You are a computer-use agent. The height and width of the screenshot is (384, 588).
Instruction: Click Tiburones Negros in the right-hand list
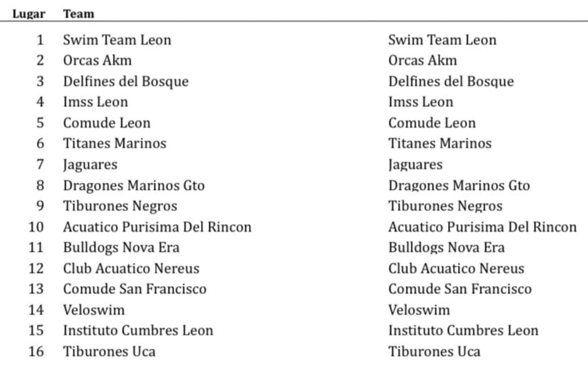[445, 206]
